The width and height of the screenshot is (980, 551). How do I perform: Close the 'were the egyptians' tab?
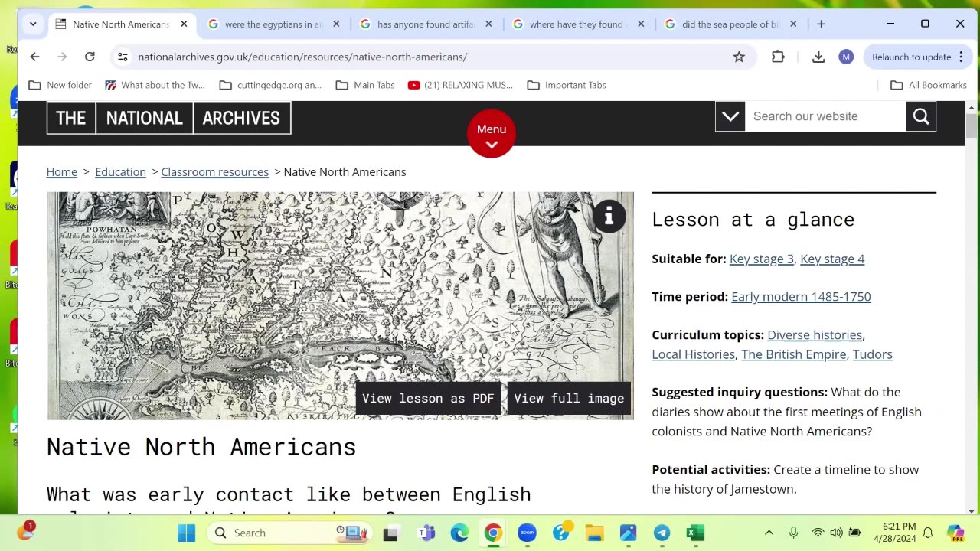pos(336,24)
